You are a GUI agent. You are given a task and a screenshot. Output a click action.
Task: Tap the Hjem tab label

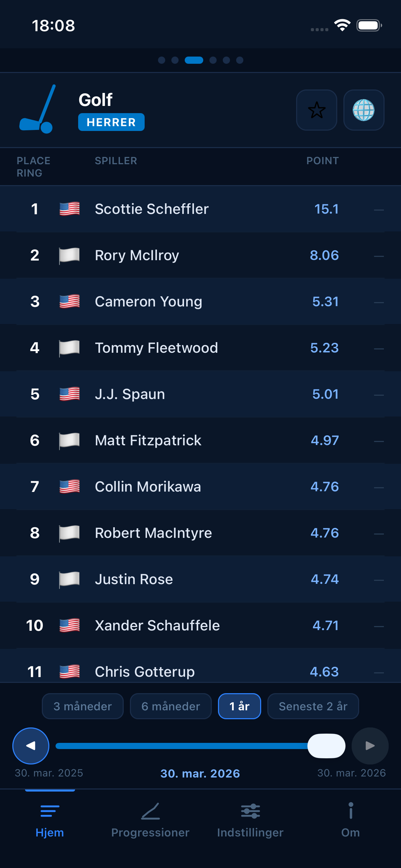coord(49,832)
